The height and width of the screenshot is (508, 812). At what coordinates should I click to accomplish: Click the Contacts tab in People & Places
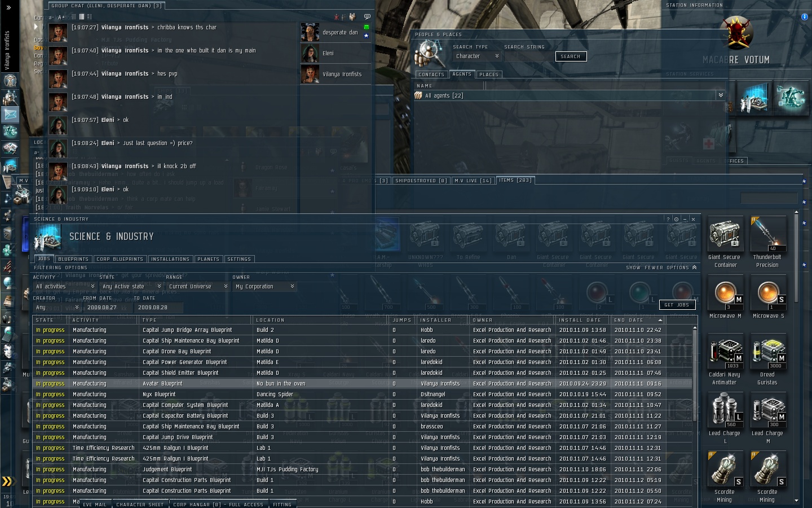[431, 75]
